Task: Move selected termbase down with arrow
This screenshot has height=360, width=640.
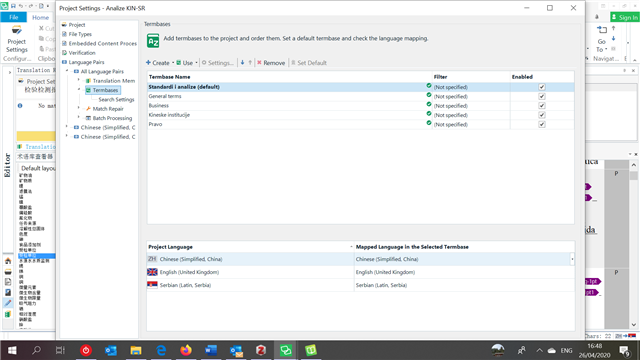Action: point(242,63)
